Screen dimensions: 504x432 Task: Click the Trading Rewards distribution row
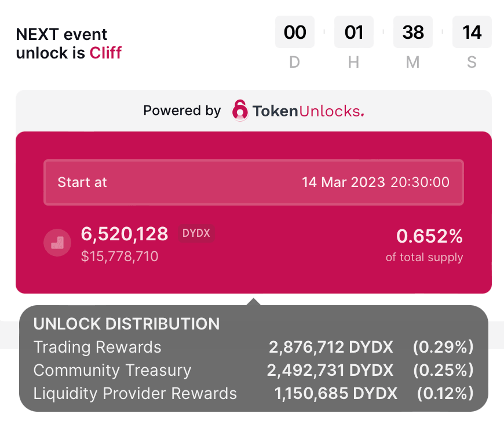(x=253, y=347)
